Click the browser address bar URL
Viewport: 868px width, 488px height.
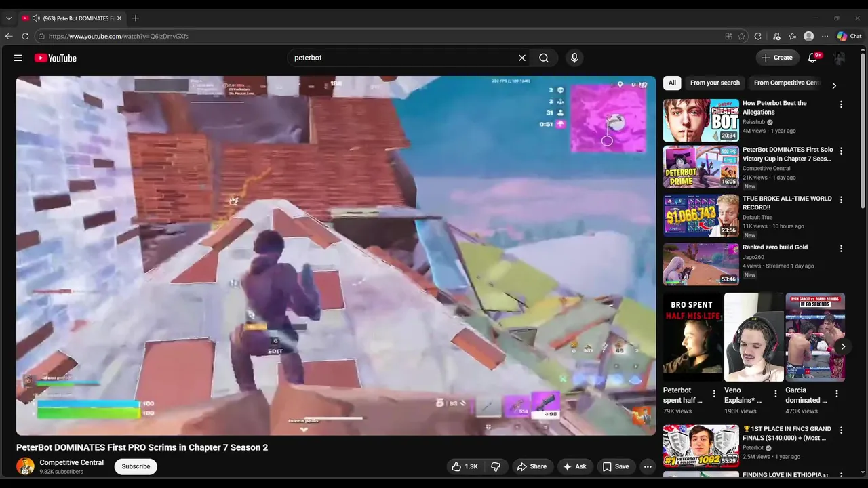coord(119,36)
